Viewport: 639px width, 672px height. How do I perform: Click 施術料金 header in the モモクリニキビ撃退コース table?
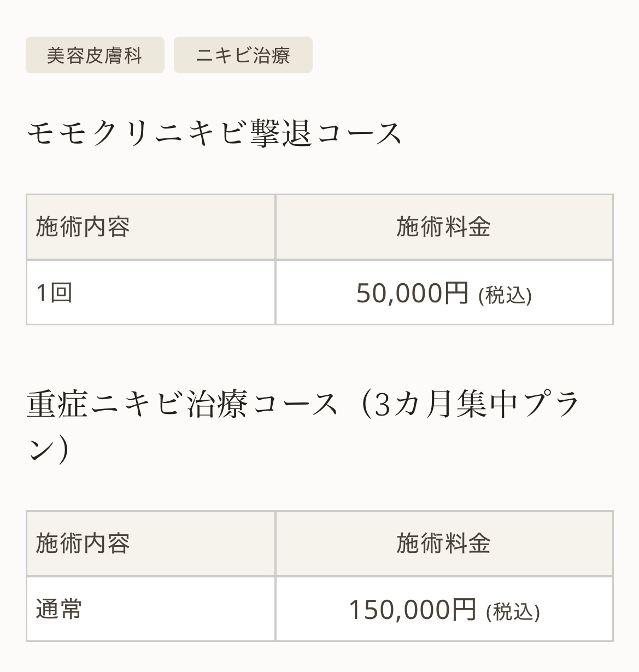click(443, 227)
